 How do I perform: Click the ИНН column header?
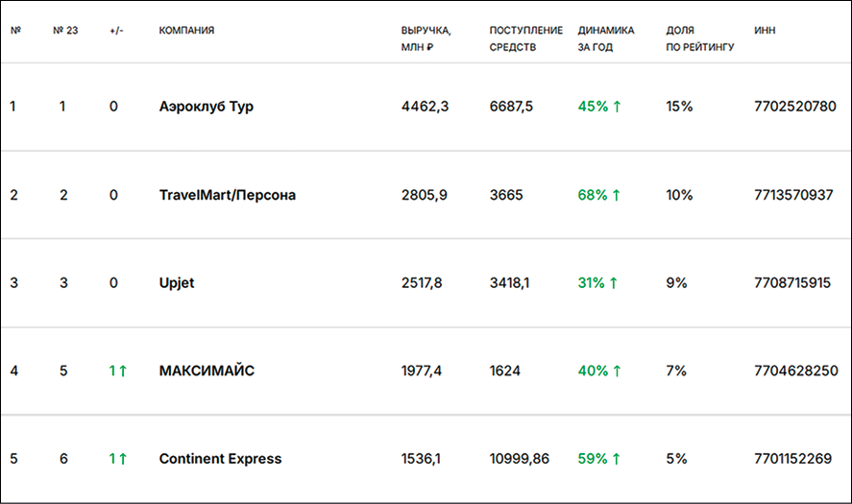click(x=766, y=31)
